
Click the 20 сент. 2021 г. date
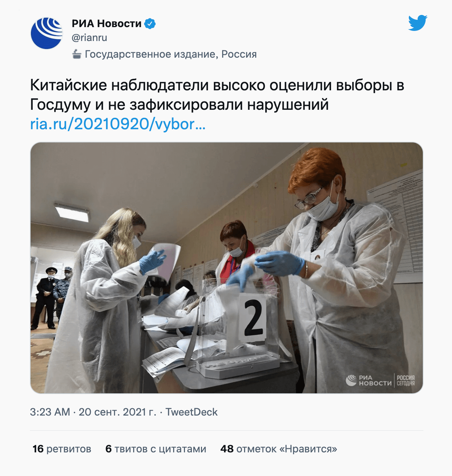tap(118, 412)
